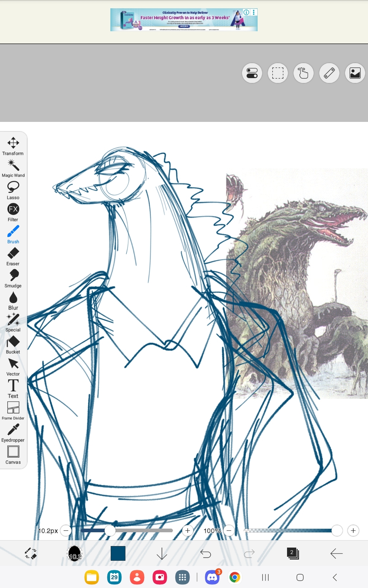Viewport: 368px width, 588px height.
Task: Activate the Eyedropper tool
Action: pos(13,433)
